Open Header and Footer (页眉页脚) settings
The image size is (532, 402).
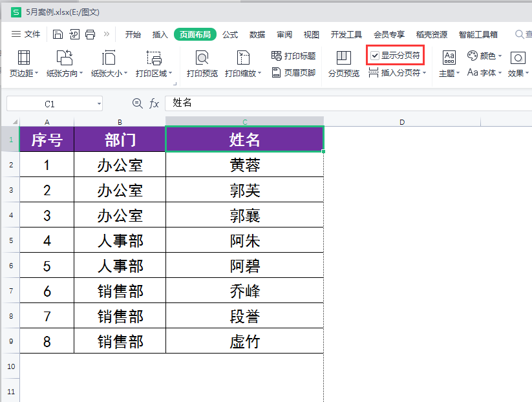click(x=293, y=72)
